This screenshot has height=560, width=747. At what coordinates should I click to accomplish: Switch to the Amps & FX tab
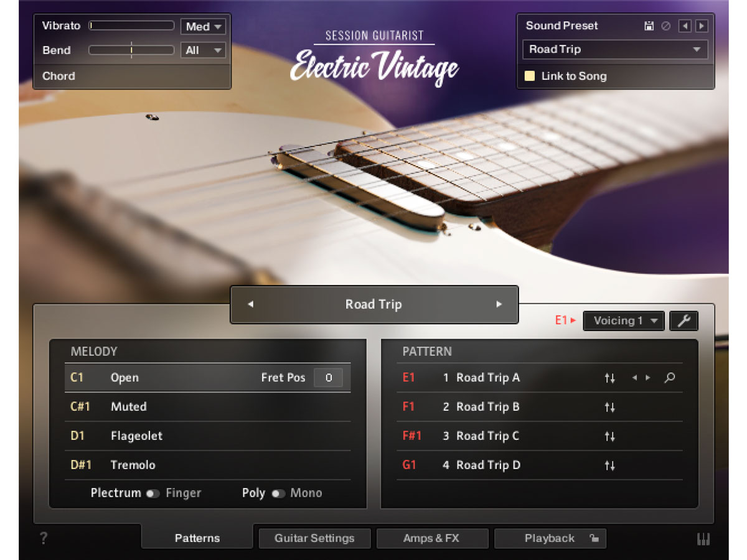click(x=432, y=538)
